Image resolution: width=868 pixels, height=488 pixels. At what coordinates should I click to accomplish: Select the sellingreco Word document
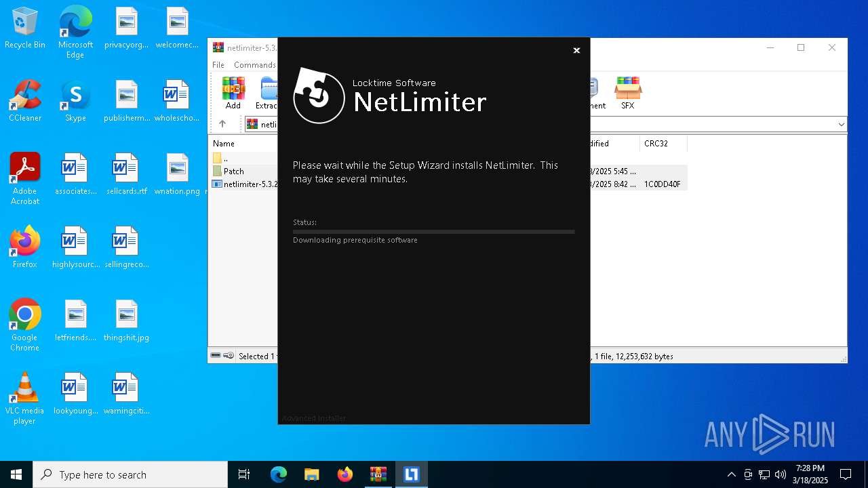126,247
